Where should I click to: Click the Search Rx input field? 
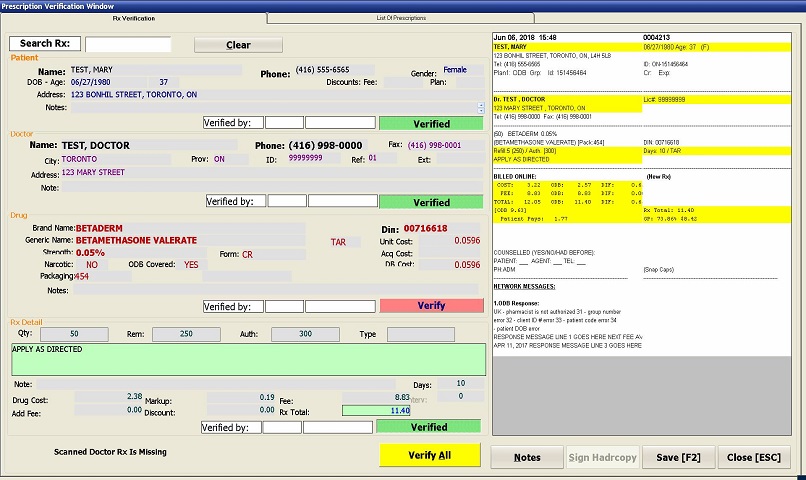pyautogui.click(x=128, y=44)
